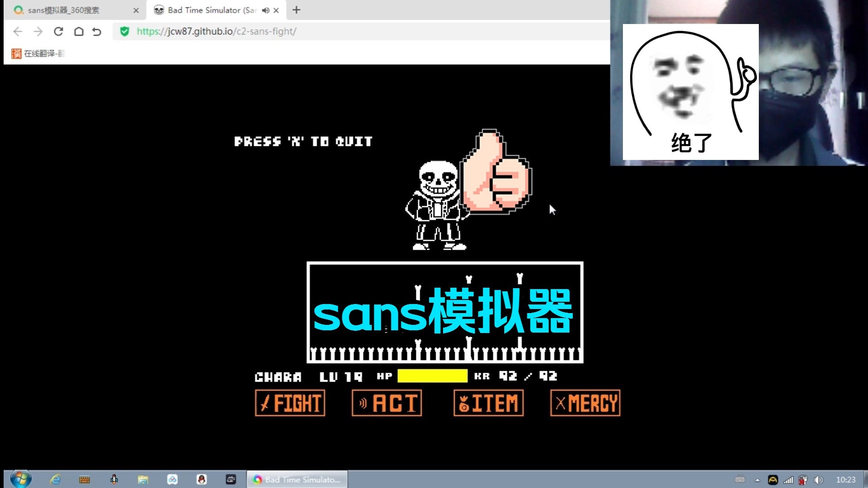Select the ITEM bag option in battle
The height and width of the screenshot is (488, 868).
coord(488,402)
